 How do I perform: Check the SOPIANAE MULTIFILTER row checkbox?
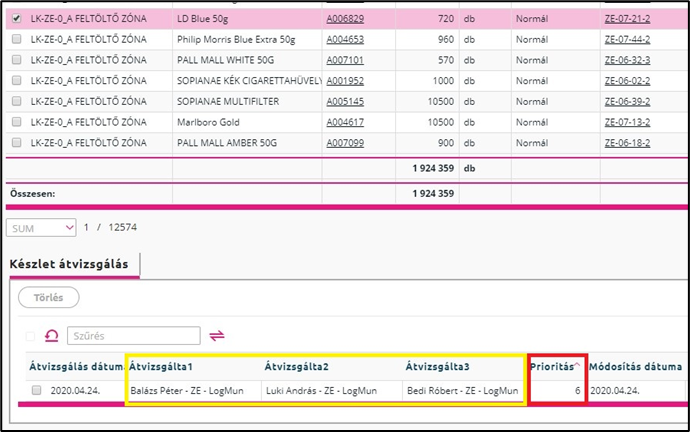coord(17,101)
